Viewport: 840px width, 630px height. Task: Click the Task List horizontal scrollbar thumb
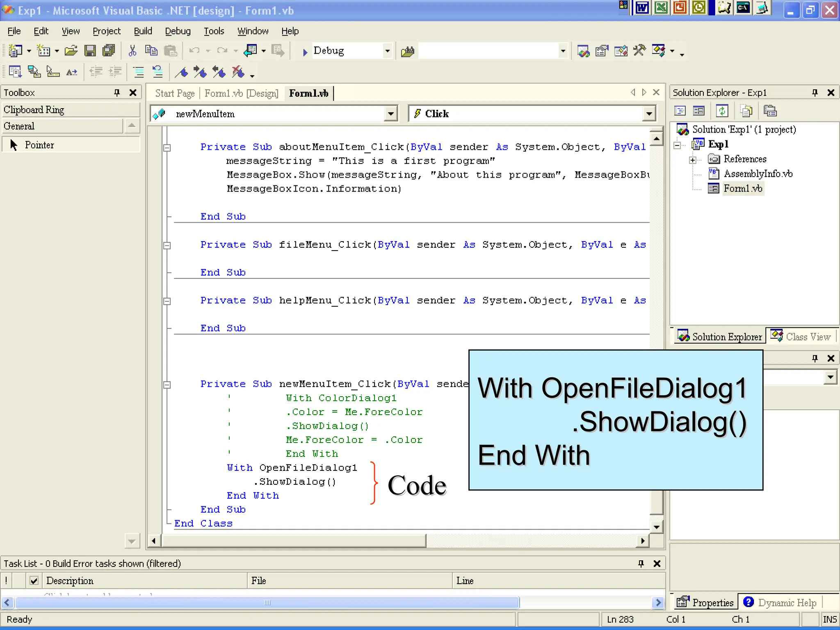click(x=267, y=603)
